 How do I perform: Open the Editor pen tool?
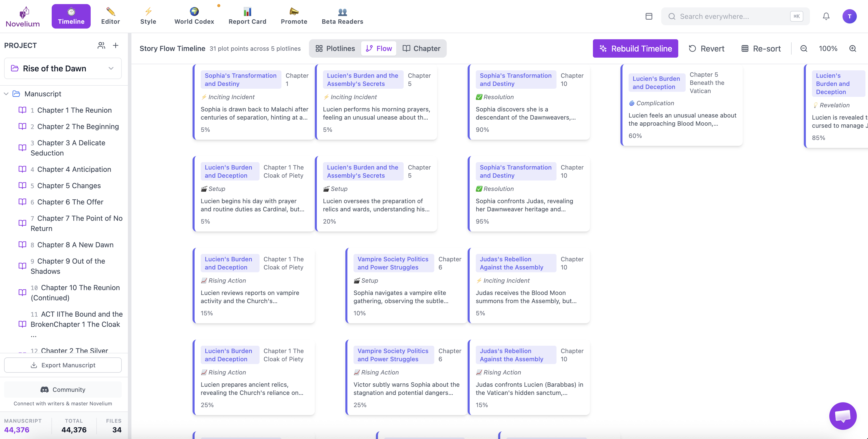[110, 16]
